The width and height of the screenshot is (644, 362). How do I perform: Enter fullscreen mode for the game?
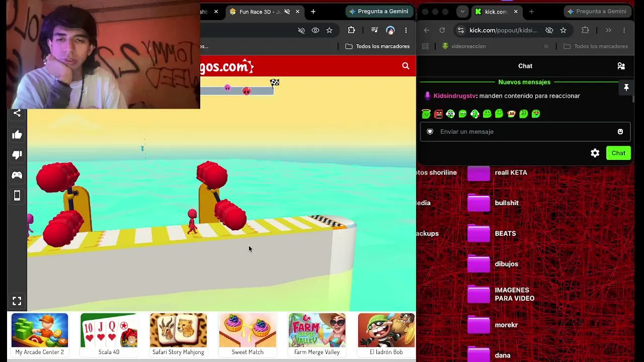pos(17,301)
